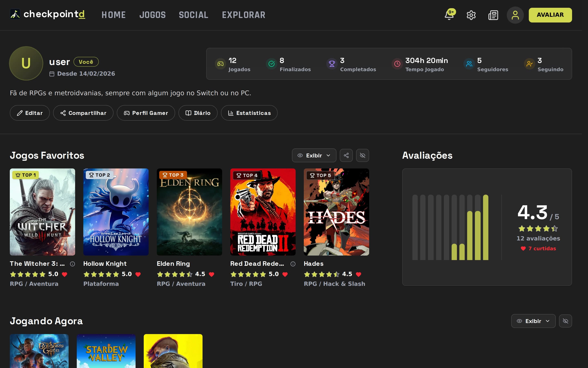Open the EXPLORAR menu
The height and width of the screenshot is (368, 588).
pyautogui.click(x=244, y=15)
